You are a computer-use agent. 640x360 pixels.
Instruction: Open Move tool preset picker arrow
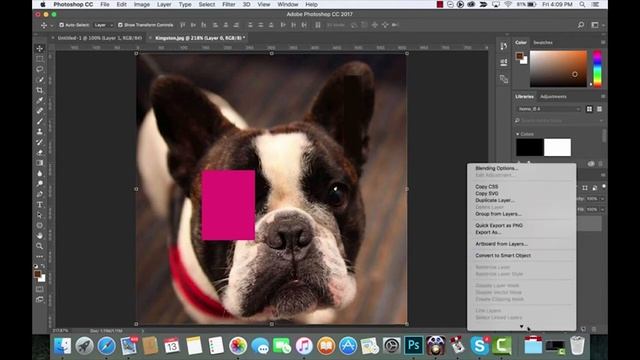pos(51,25)
